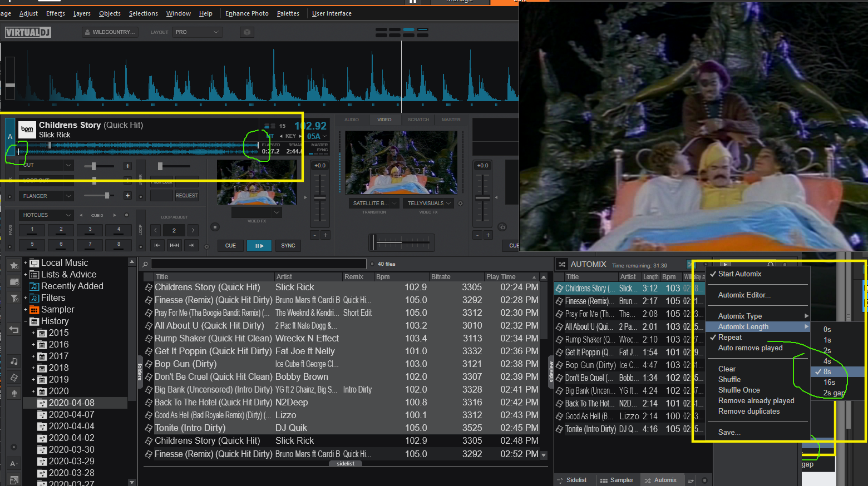Open the PRO layout dropdown

197,32
